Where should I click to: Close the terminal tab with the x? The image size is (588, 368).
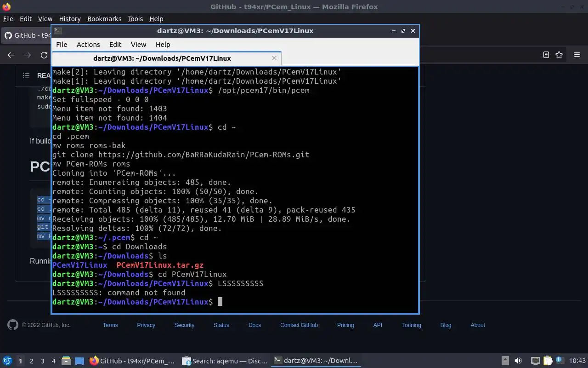274,58
